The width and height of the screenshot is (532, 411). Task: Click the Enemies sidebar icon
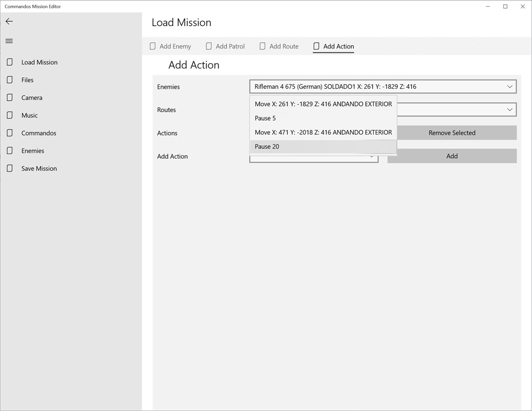[10, 150]
